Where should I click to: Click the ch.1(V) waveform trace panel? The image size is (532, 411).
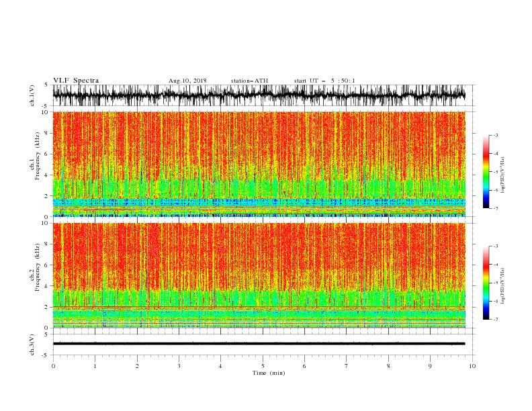[263, 95]
